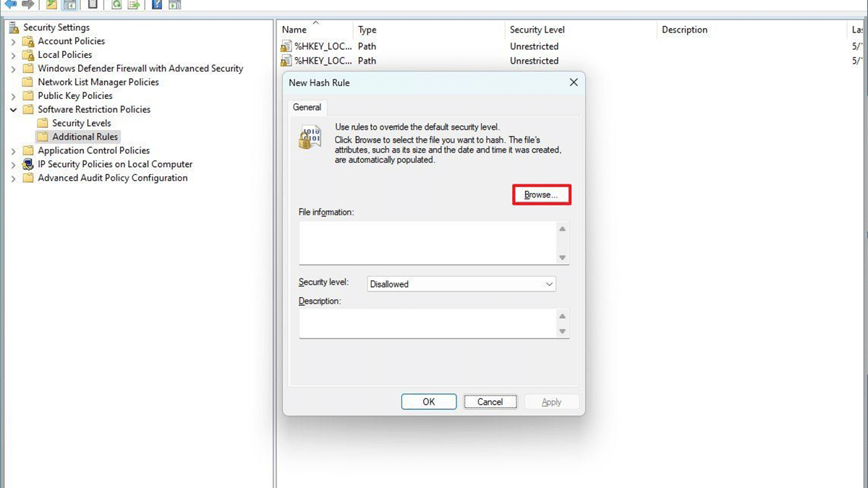Click inside the File information box
868x488 pixels.
pos(427,243)
